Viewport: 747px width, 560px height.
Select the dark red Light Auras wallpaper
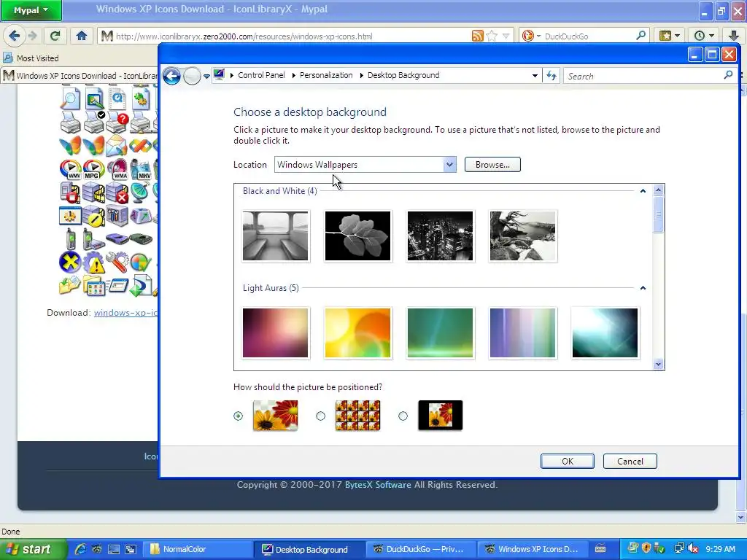(x=275, y=332)
